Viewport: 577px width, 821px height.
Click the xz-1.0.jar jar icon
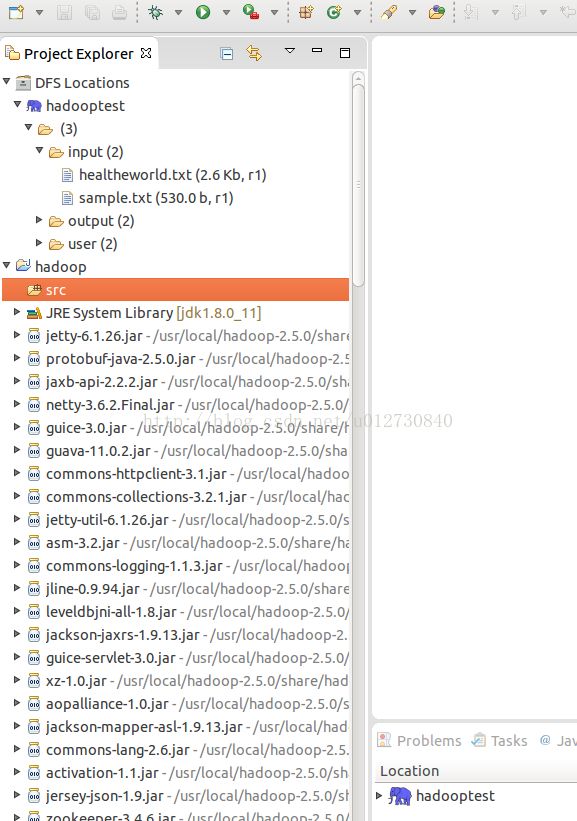click(34, 681)
